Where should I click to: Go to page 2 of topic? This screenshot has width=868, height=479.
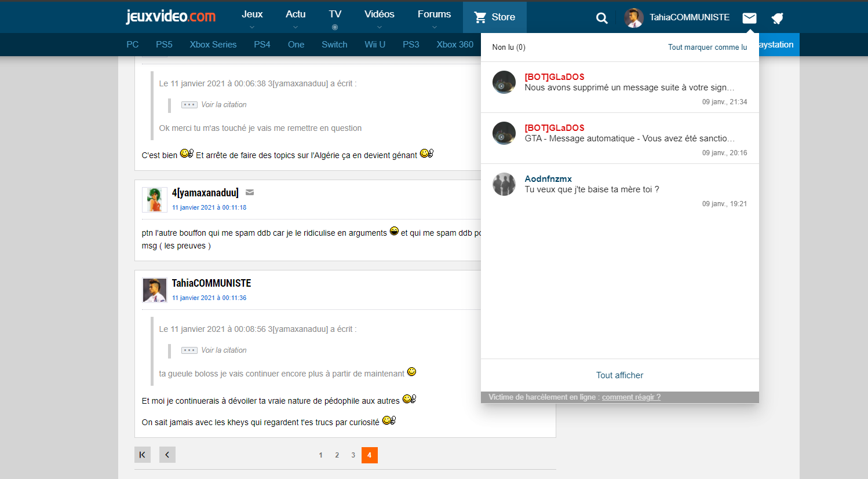point(337,455)
